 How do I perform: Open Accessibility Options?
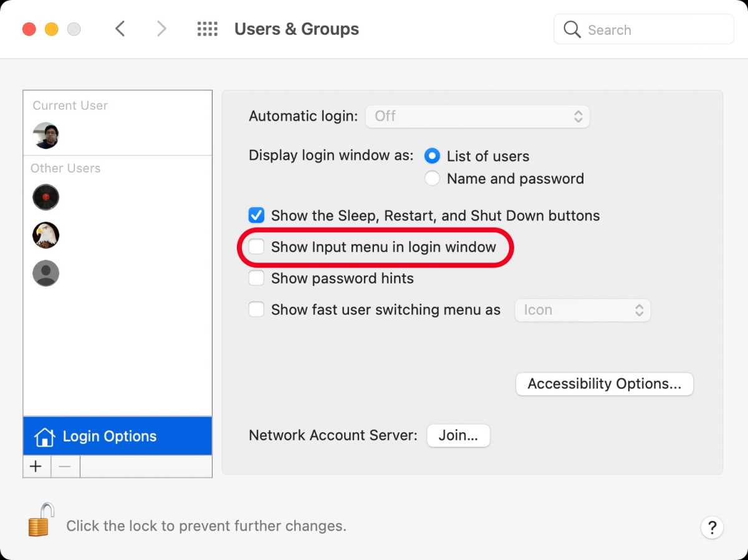[603, 384]
